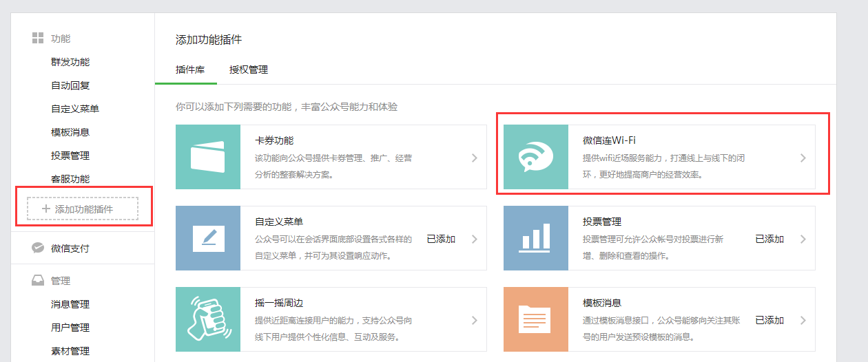The image size is (868, 362).
Task: Switch to the 授权管理 tab
Action: (249, 70)
